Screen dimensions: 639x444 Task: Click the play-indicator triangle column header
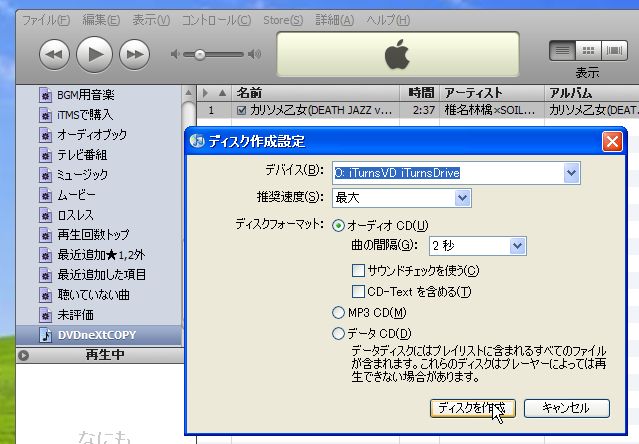coord(206,93)
